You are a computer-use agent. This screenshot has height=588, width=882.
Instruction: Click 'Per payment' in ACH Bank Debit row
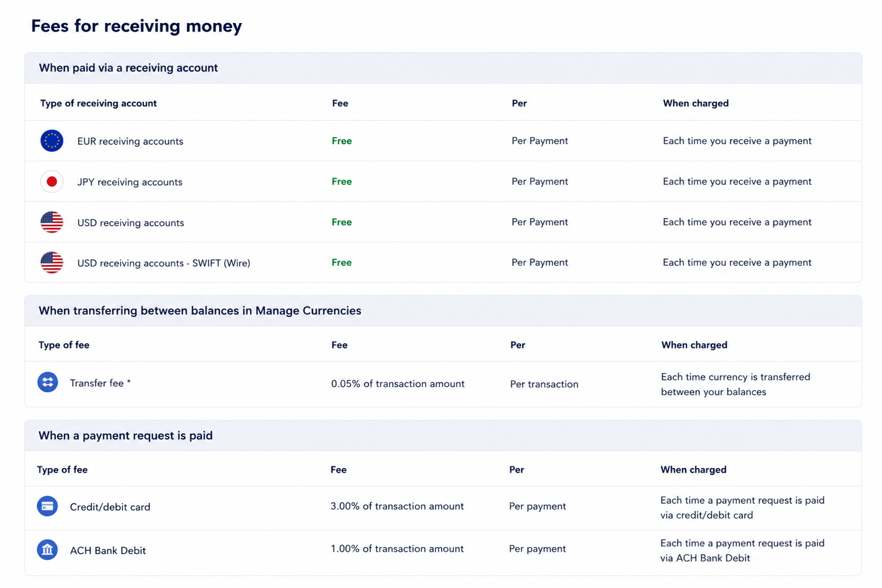(x=537, y=548)
